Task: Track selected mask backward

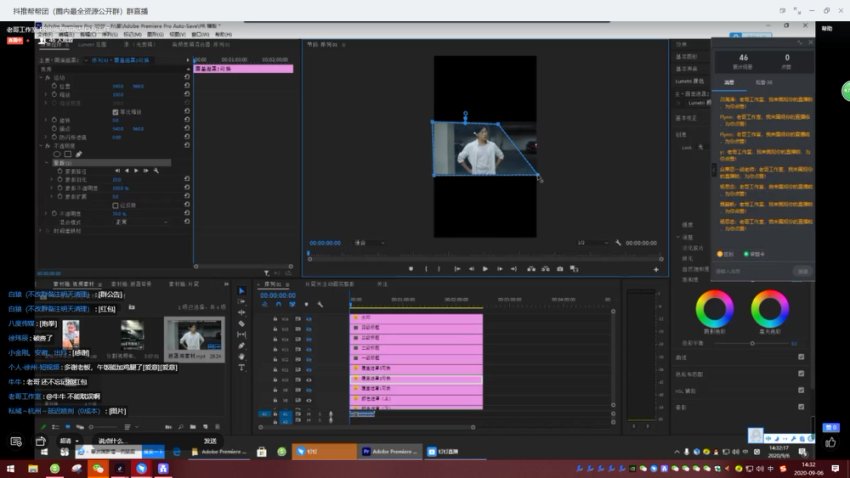Action: (x=127, y=171)
